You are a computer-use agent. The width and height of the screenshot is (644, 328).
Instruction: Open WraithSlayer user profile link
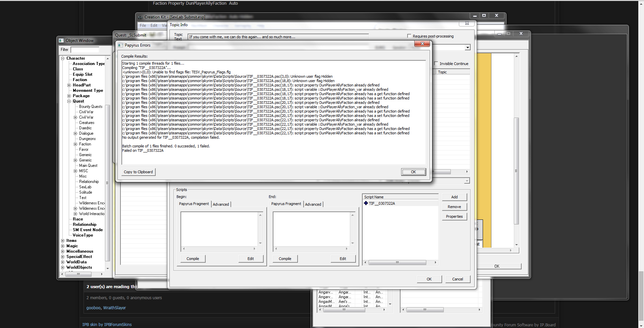pos(114,308)
